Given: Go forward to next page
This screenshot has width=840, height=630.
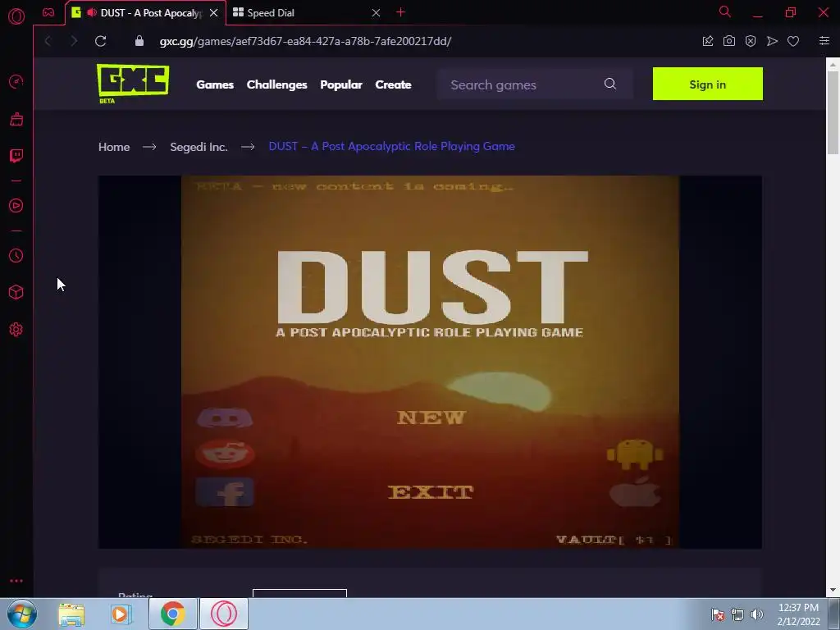Looking at the screenshot, I should pos(74,41).
